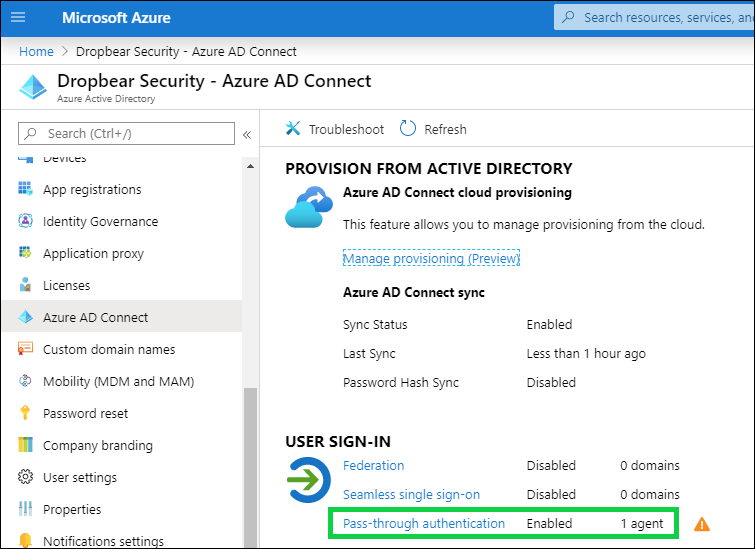The width and height of the screenshot is (755, 549).
Task: Open Identity Governance menu item
Action: click(121, 222)
